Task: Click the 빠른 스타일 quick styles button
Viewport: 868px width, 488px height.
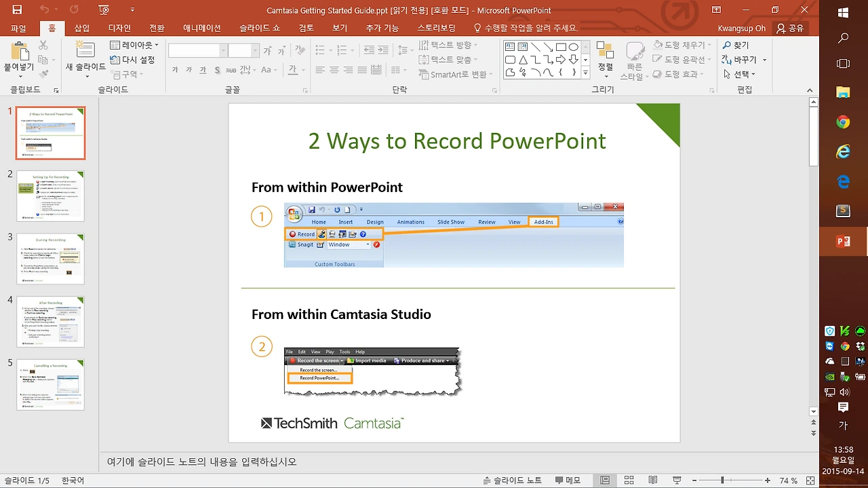Action: [635, 60]
